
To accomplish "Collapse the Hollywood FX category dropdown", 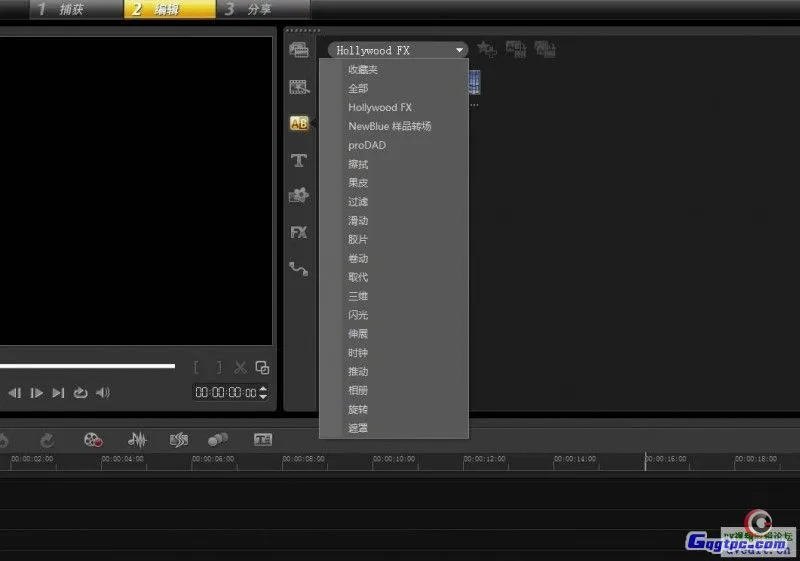I will click(459, 50).
